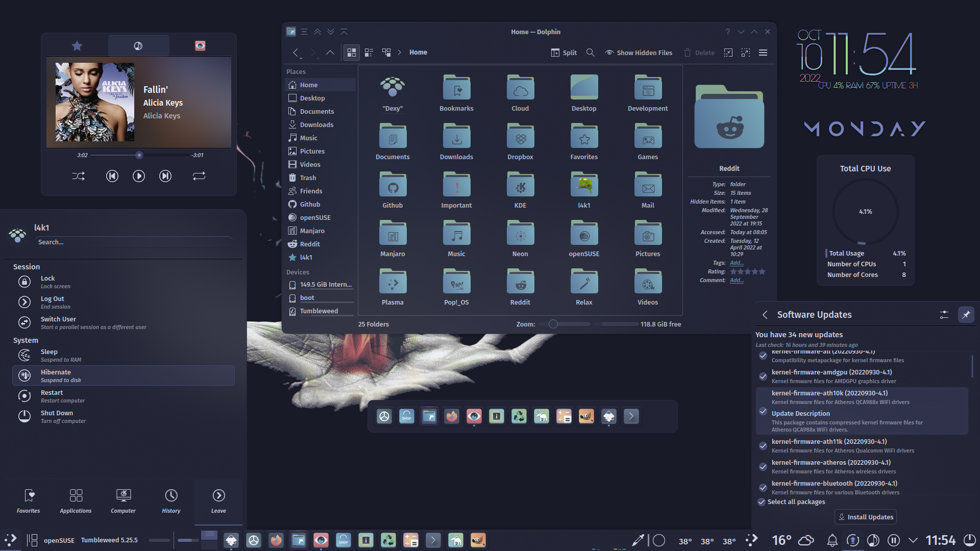Select the Relax folder
Viewport: 980px width, 551px height.
pos(584,287)
